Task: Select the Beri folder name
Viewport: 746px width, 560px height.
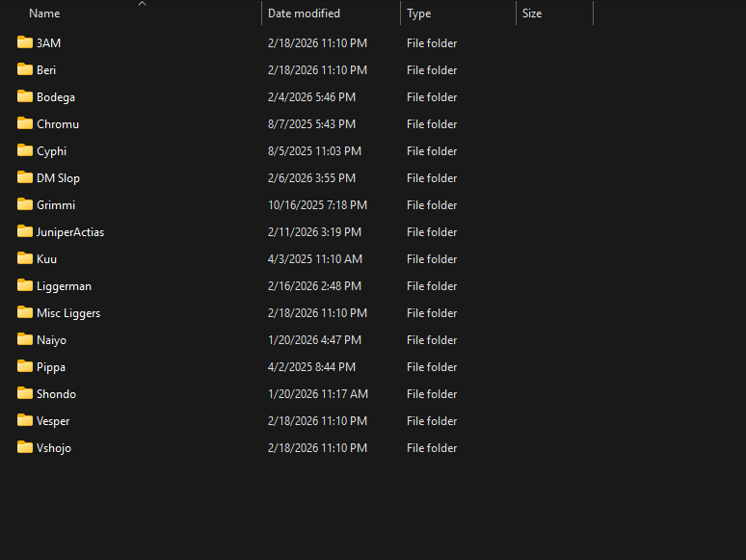Action: tap(46, 70)
